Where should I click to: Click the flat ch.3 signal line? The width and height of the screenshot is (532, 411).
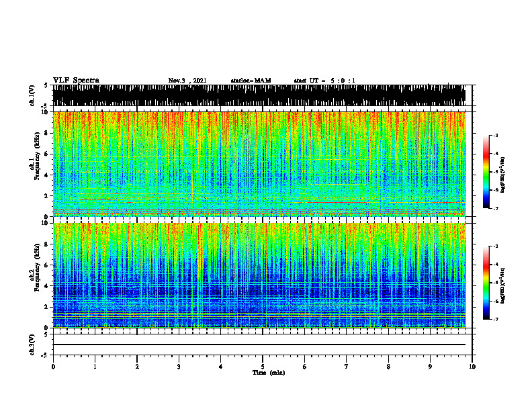[259, 345]
